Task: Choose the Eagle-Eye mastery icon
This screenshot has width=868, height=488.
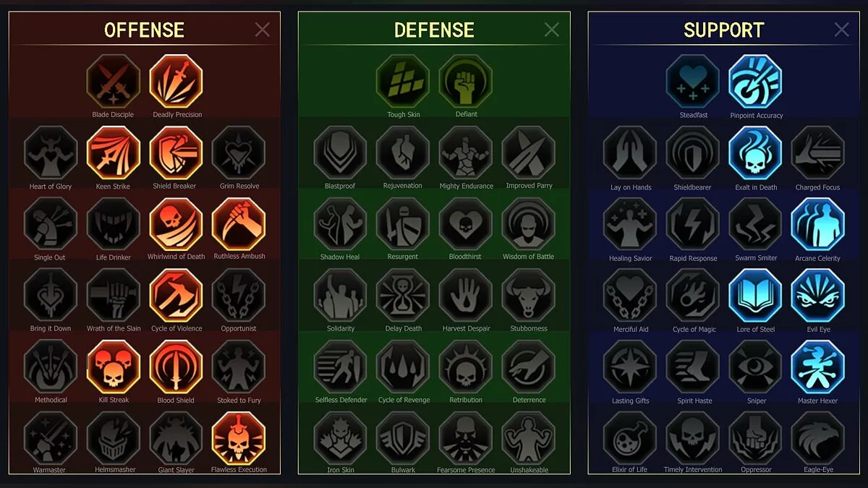Action: 818,438
